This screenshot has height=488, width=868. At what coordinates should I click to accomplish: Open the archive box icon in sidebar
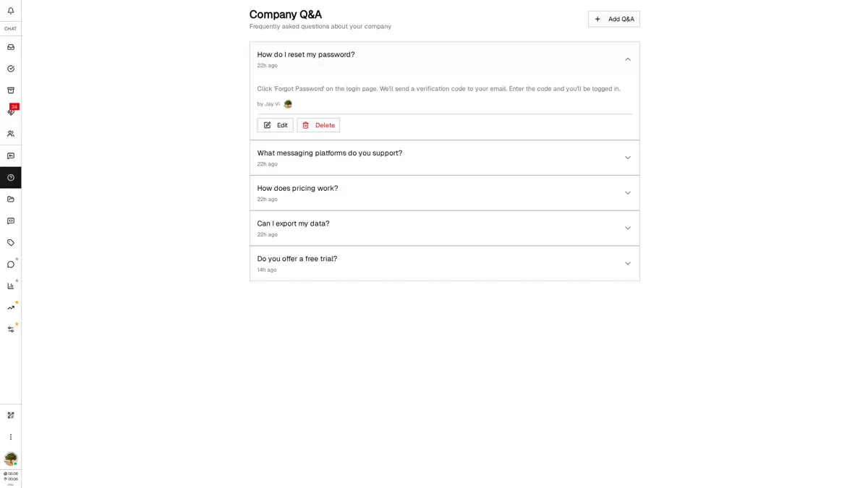11,90
